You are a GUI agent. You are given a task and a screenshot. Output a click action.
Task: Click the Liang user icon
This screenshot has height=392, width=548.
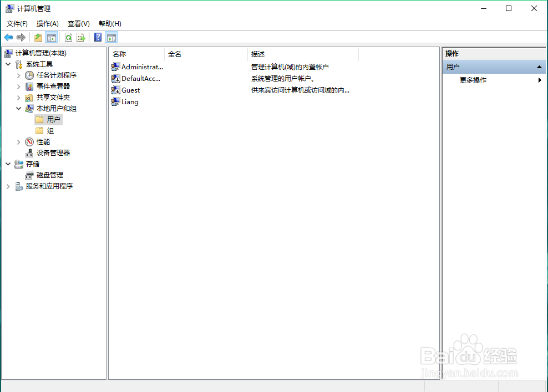pyautogui.click(x=116, y=101)
